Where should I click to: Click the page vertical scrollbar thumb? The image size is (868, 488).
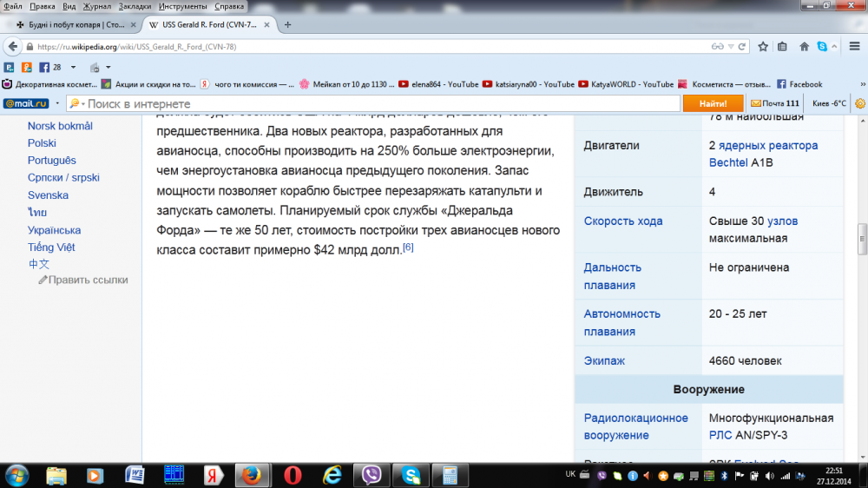[x=862, y=240]
